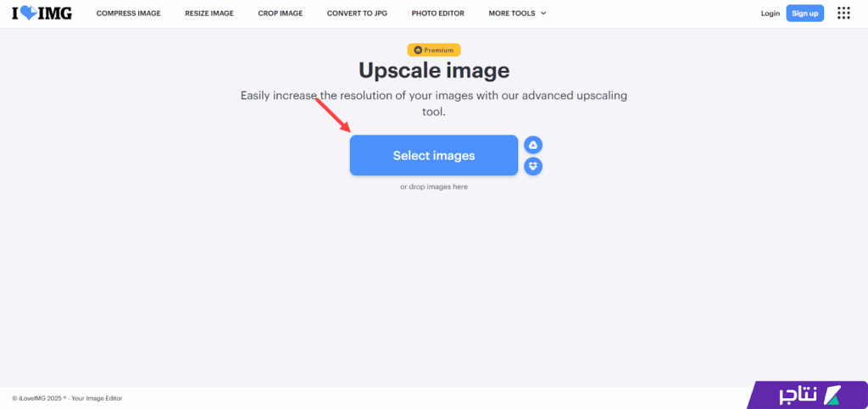
Task: Go to Resize Image
Action: coord(209,14)
